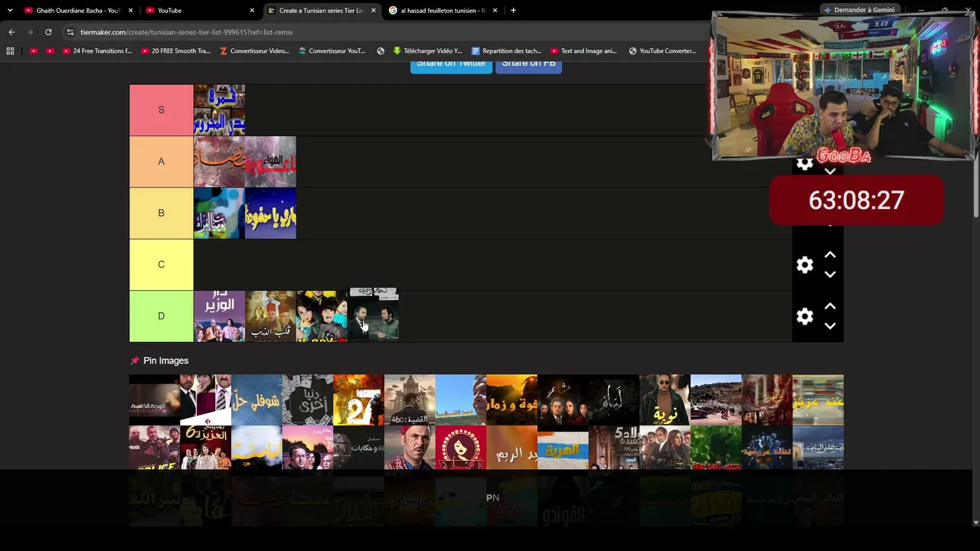Viewport: 980px width, 551px height.
Task: View site information icon in address bar
Action: pos(70,32)
